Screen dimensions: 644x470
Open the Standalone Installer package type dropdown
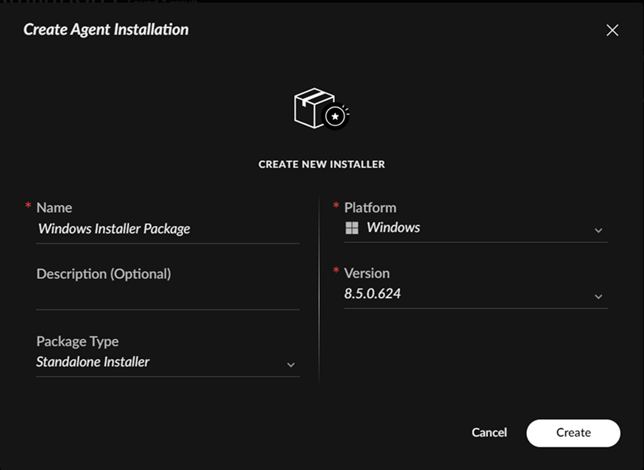(160, 362)
